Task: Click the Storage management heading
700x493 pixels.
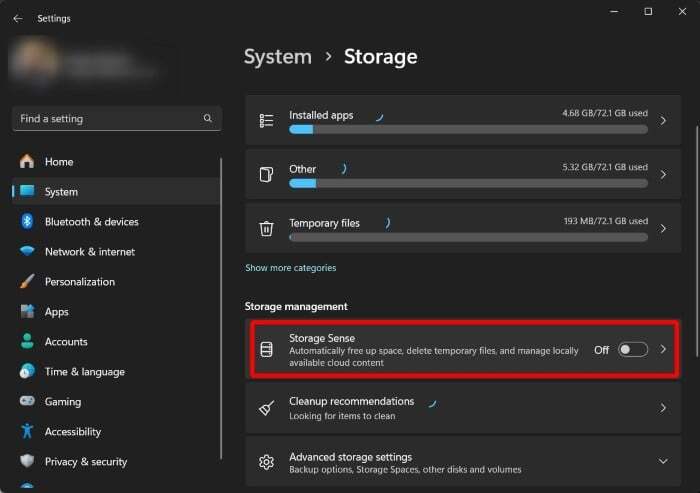Action: click(x=296, y=306)
